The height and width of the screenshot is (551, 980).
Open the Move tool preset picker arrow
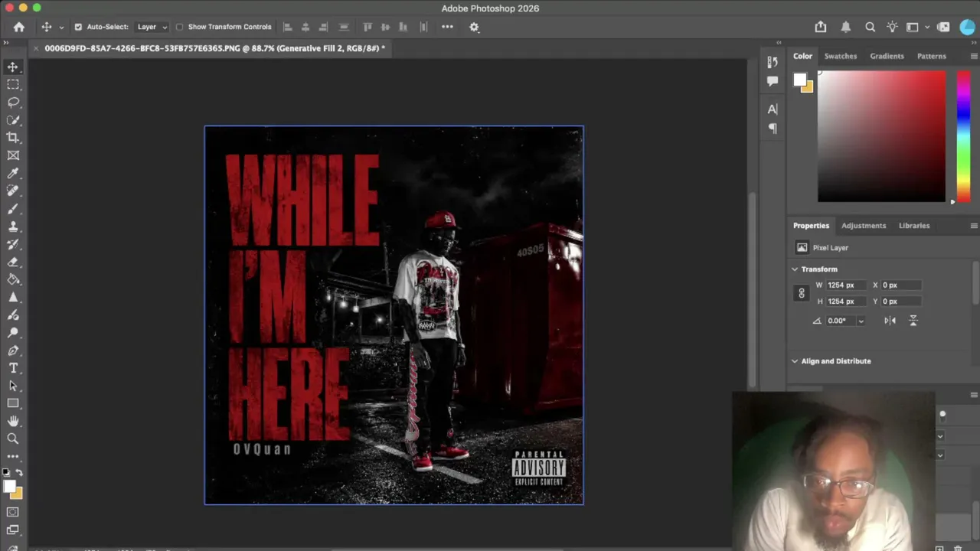(61, 27)
